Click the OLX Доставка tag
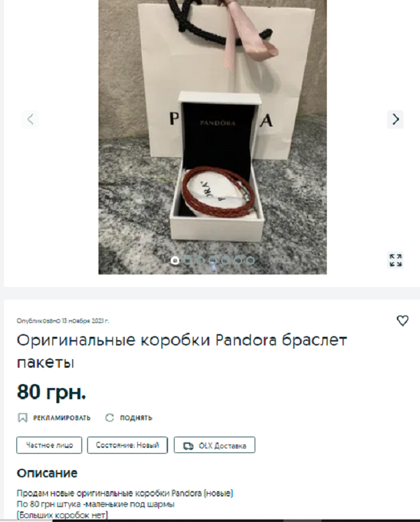420x522 pixels. pos(215,445)
